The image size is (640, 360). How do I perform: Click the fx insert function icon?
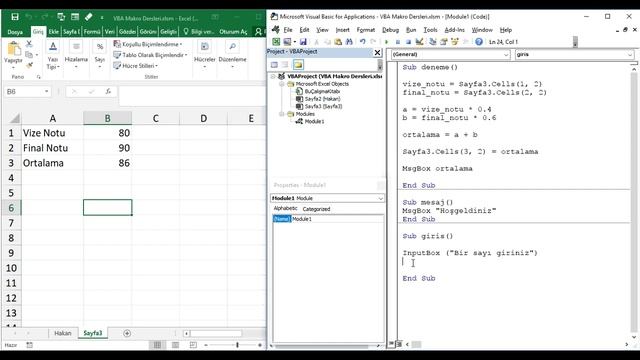(108, 91)
